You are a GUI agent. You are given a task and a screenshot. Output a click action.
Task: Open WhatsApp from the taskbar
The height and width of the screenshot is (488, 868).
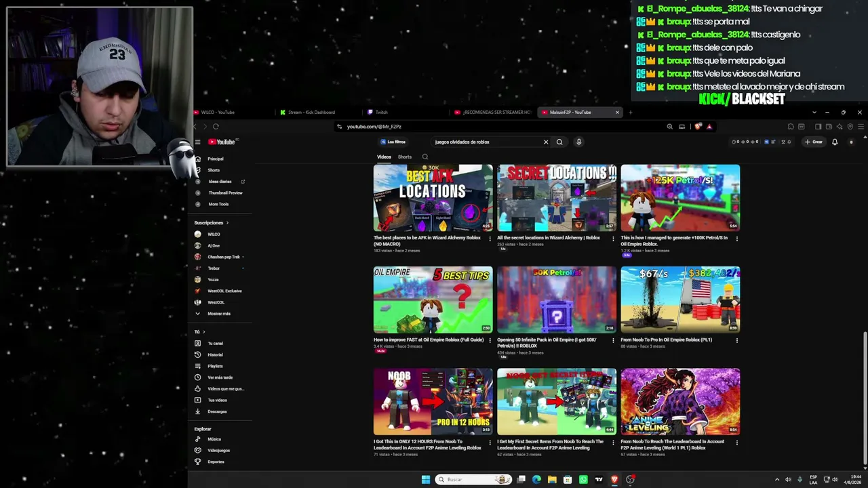click(x=583, y=480)
